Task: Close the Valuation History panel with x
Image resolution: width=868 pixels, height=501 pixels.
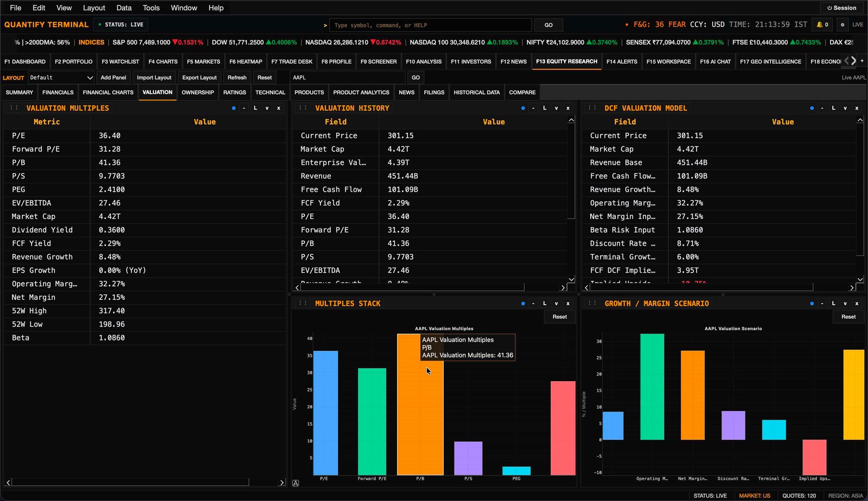Action: [568, 108]
